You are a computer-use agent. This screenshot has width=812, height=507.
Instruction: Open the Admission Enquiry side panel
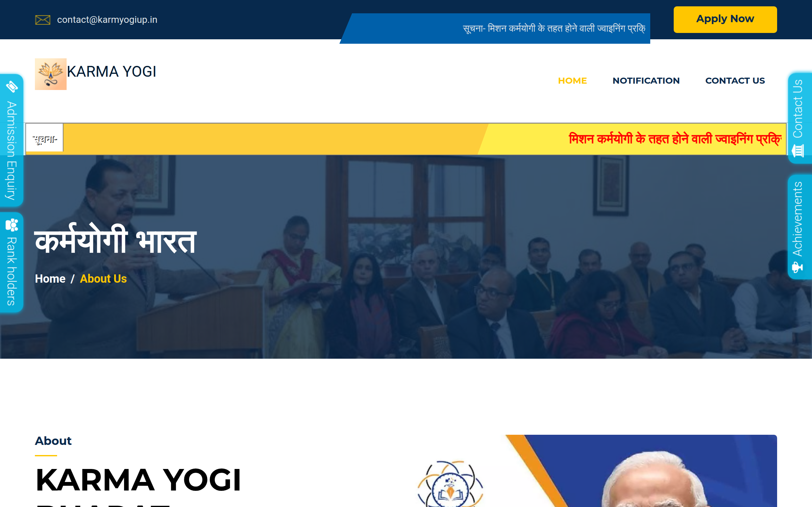pyautogui.click(x=11, y=140)
